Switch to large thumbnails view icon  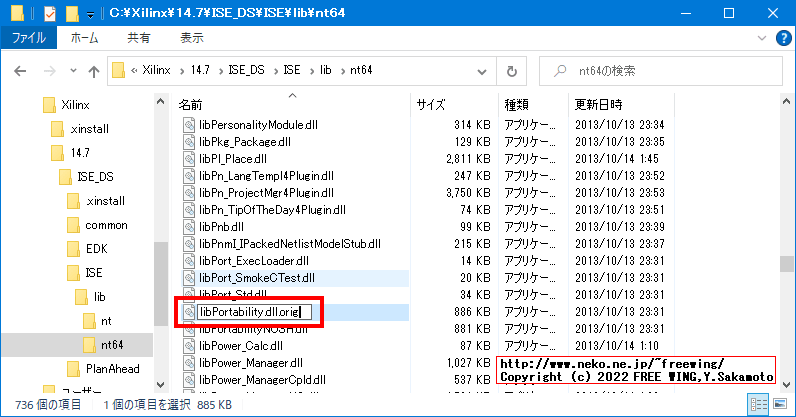pos(780,405)
